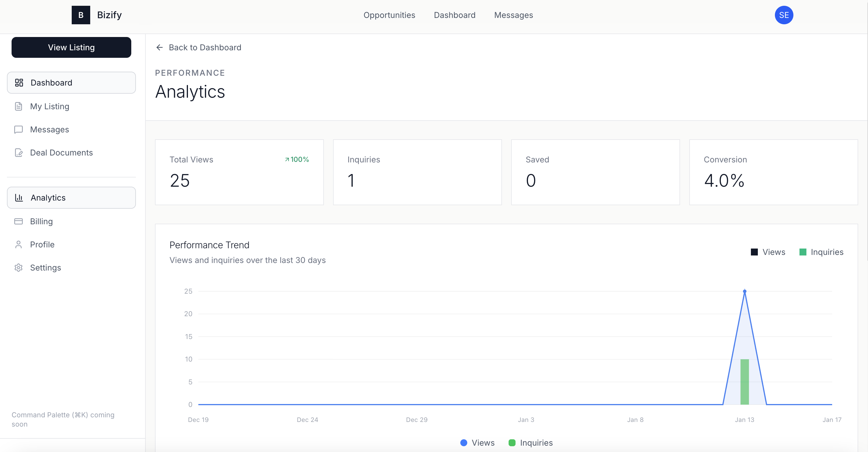Screen dimensions: 868x452
Task: Open Deal Documents using the pen-document icon
Action: [x=19, y=153]
